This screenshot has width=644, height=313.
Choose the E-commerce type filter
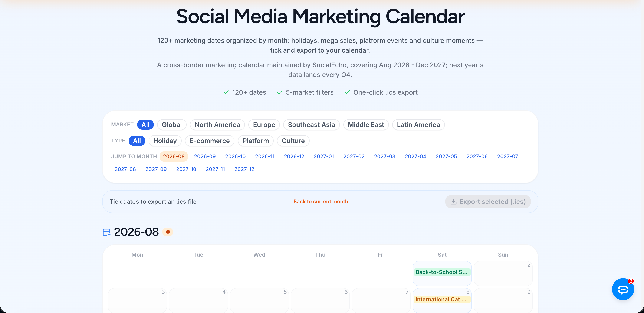click(x=210, y=141)
